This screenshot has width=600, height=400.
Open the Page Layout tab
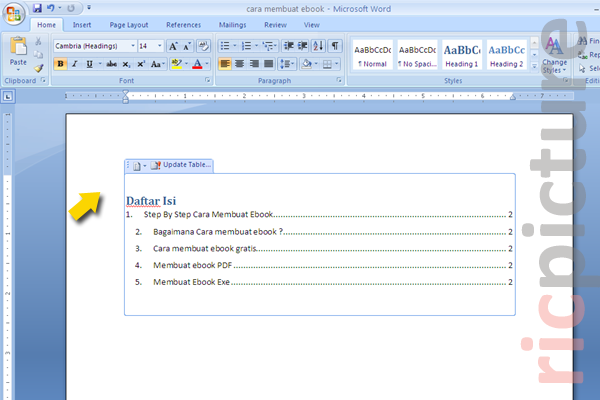coord(129,25)
